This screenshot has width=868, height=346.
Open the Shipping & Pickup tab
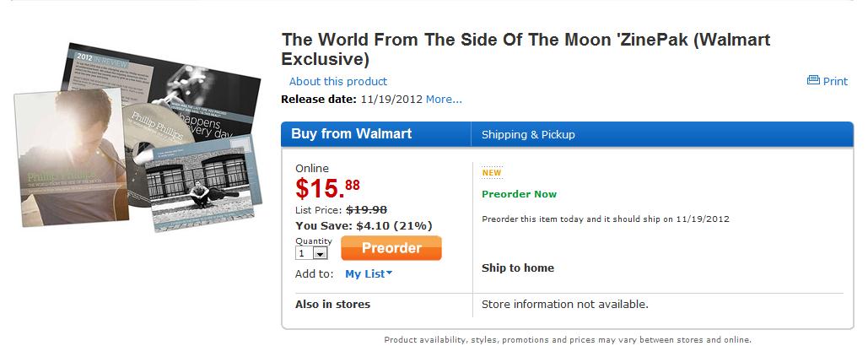(528, 135)
